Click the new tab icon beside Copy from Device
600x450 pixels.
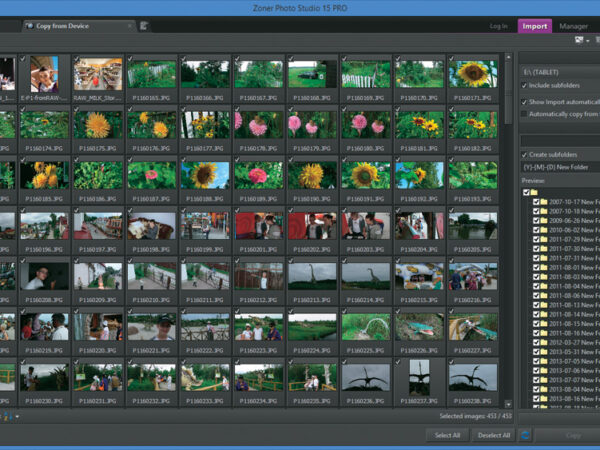[x=144, y=25]
